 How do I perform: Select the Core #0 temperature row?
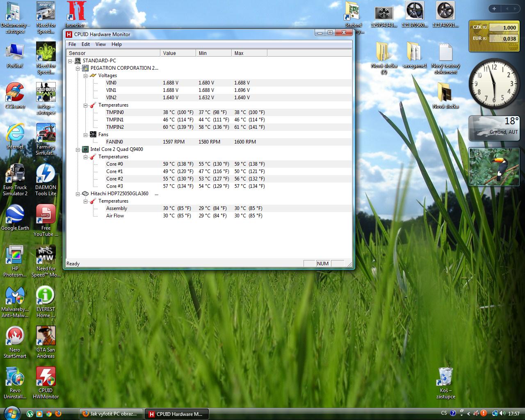pos(114,164)
